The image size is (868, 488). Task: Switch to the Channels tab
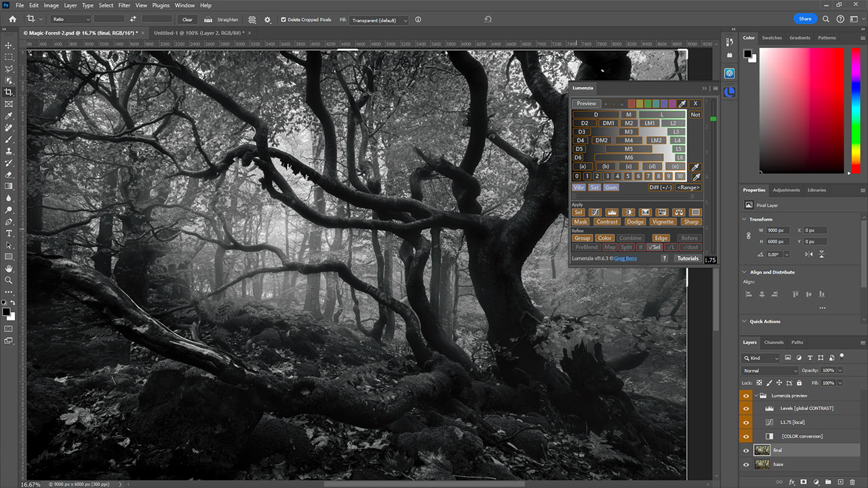pyautogui.click(x=773, y=342)
